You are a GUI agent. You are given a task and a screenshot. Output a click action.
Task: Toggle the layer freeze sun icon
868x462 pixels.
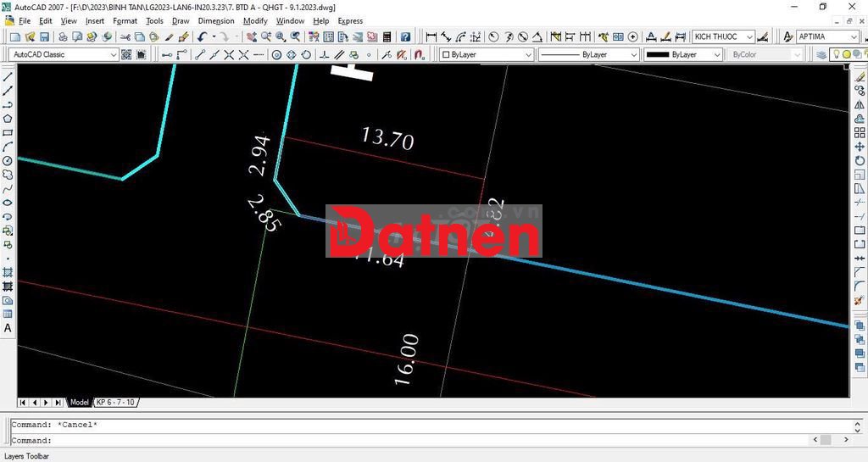[848, 54]
